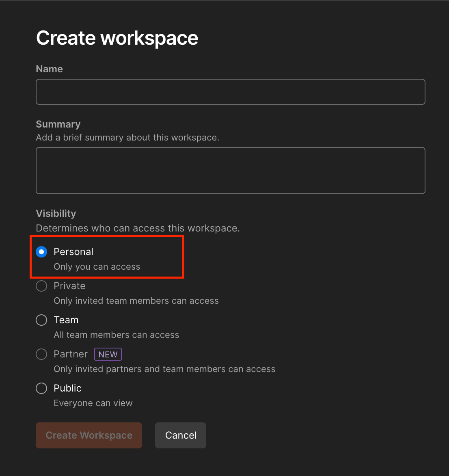Click the Name input field

pyautogui.click(x=230, y=92)
